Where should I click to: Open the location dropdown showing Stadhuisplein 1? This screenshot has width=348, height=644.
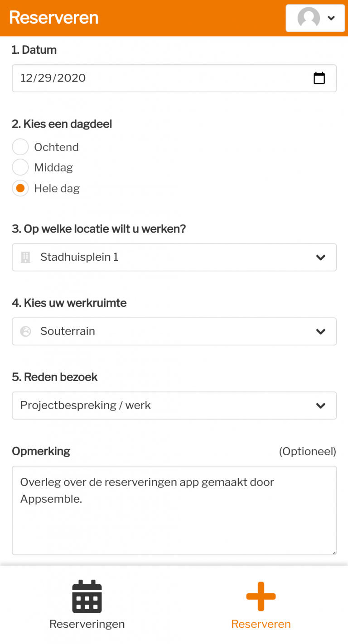pyautogui.click(x=174, y=258)
